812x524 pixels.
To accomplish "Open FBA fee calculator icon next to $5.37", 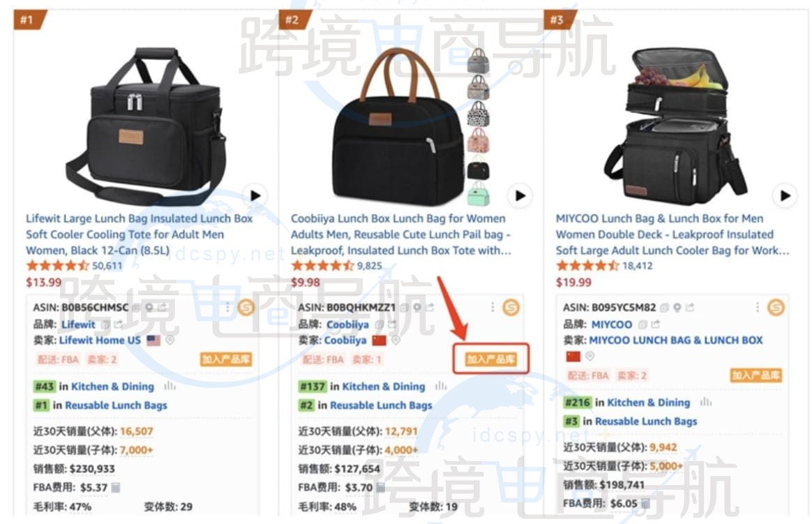I will [116, 487].
